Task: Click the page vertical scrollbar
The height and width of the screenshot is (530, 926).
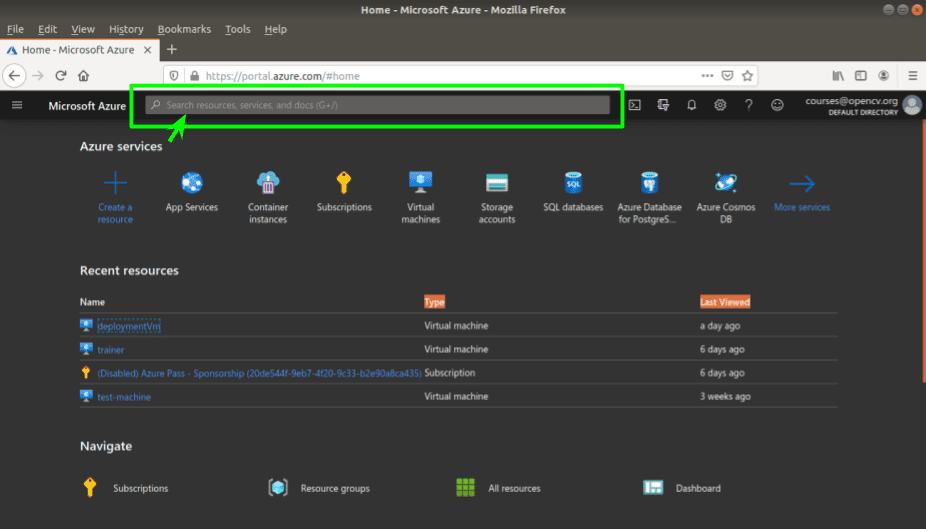Action: pos(924,251)
